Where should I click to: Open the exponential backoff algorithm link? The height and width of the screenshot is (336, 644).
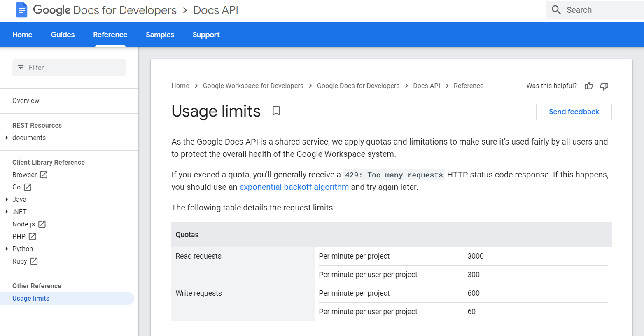pos(294,187)
